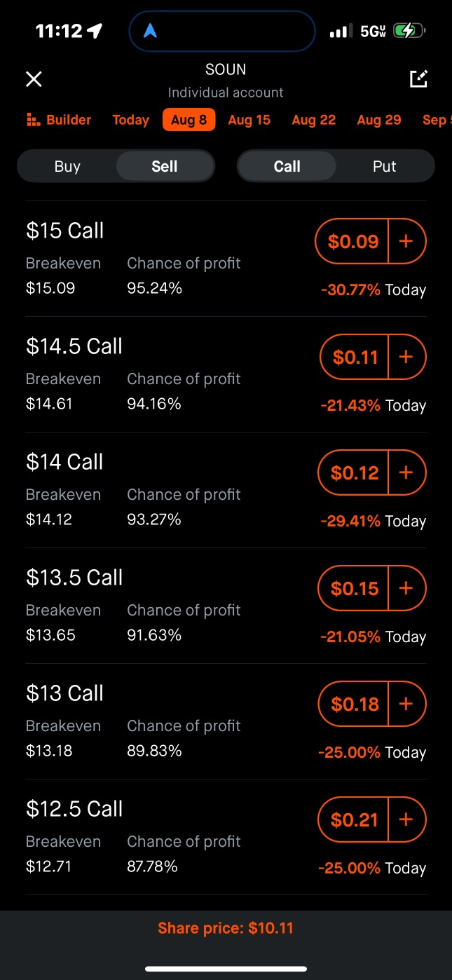
Task: Choose the Aug 22 expiration tab
Action: click(314, 120)
